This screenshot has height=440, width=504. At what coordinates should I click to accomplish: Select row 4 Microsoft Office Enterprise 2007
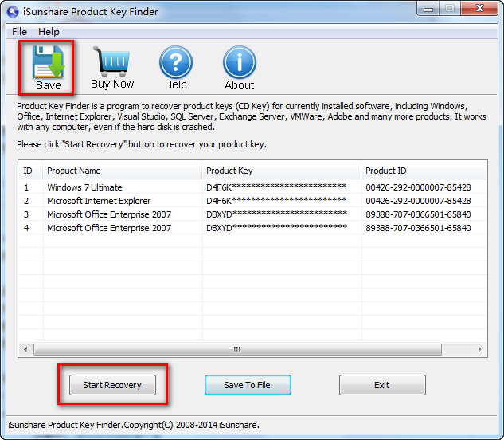pos(252,228)
